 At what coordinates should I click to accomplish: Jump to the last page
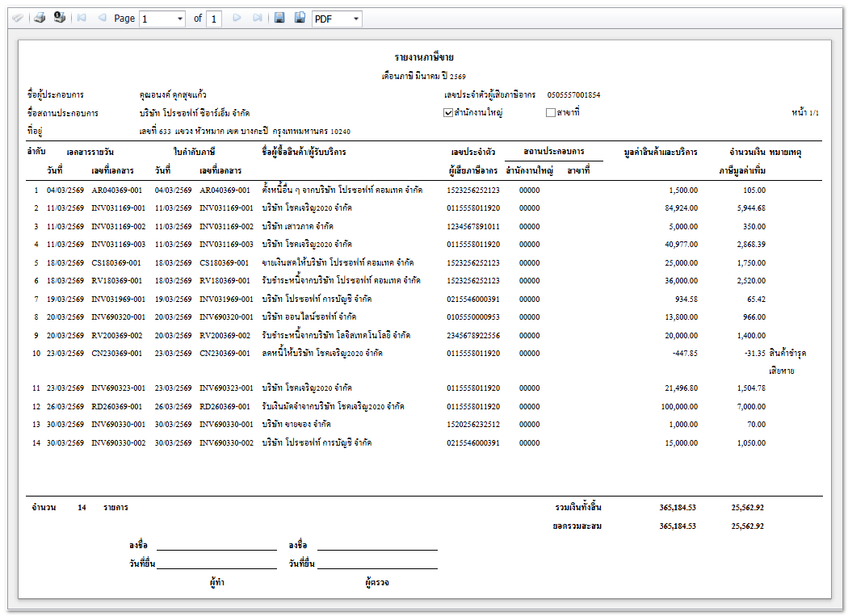[x=257, y=18]
